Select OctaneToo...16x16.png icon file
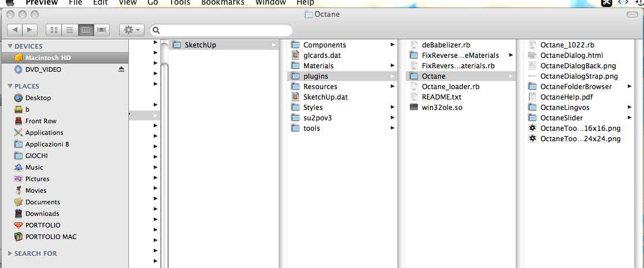This screenshot has width=644, height=268. (x=579, y=129)
